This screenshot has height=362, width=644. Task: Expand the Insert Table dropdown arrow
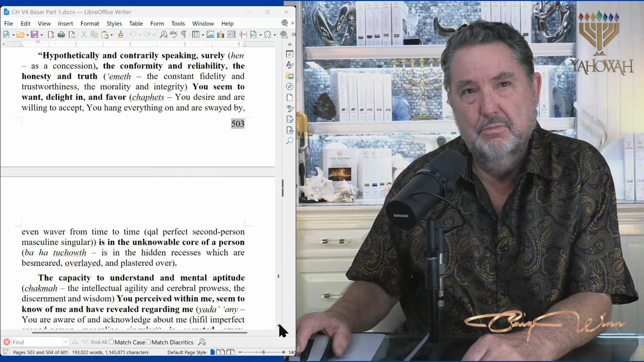203,35
